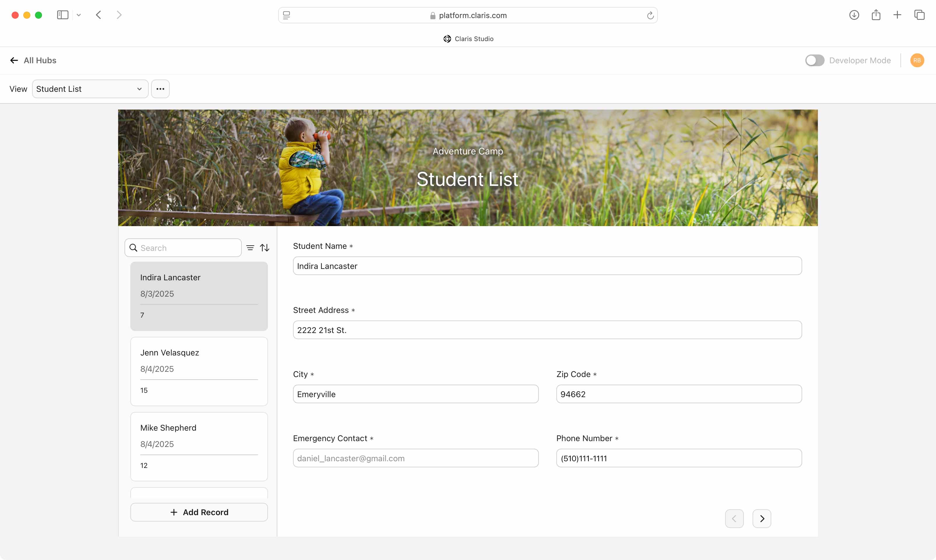936x560 pixels.
Task: Open the Student List view dropdown
Action: point(90,89)
